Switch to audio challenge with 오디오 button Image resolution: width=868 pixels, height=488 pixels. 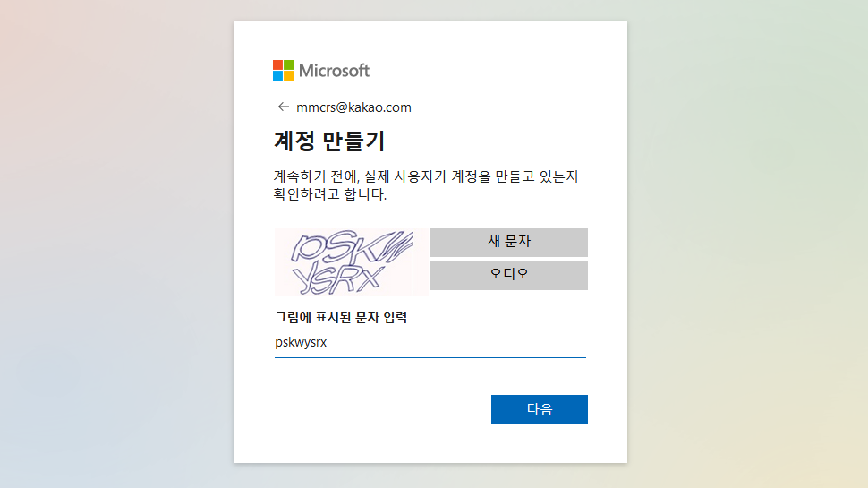509,275
